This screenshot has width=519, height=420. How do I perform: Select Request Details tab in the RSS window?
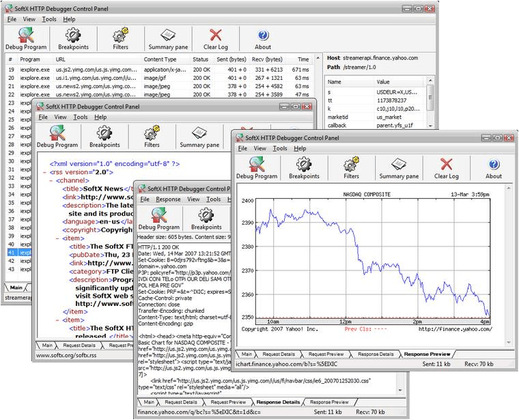79,345
